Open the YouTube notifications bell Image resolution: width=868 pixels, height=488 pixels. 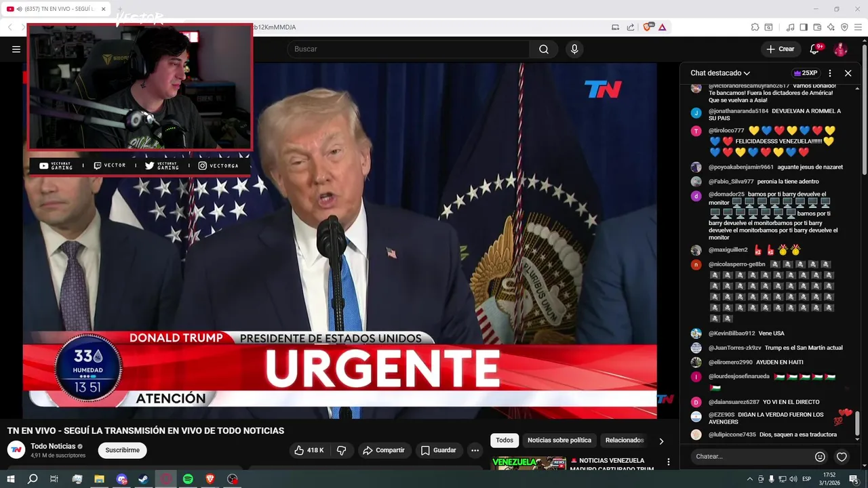point(815,49)
